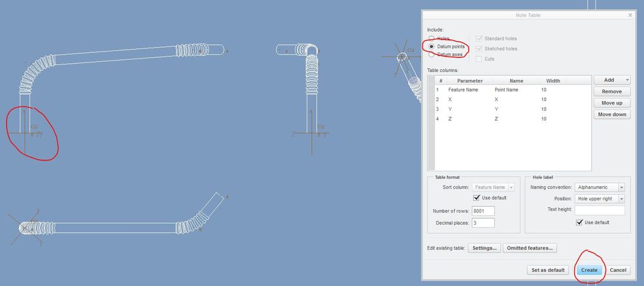Click the Parameter column header
The width and height of the screenshot is (644, 286).
470,81
